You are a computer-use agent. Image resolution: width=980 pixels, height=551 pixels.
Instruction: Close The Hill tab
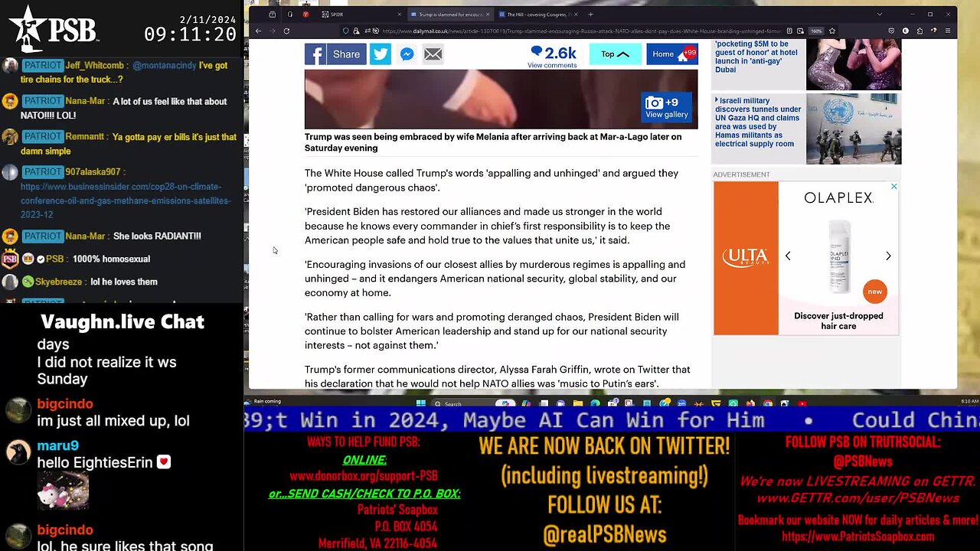point(576,15)
